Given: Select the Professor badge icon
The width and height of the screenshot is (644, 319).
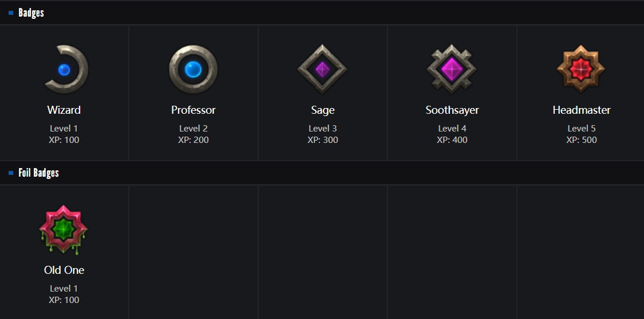Looking at the screenshot, I should point(193,70).
